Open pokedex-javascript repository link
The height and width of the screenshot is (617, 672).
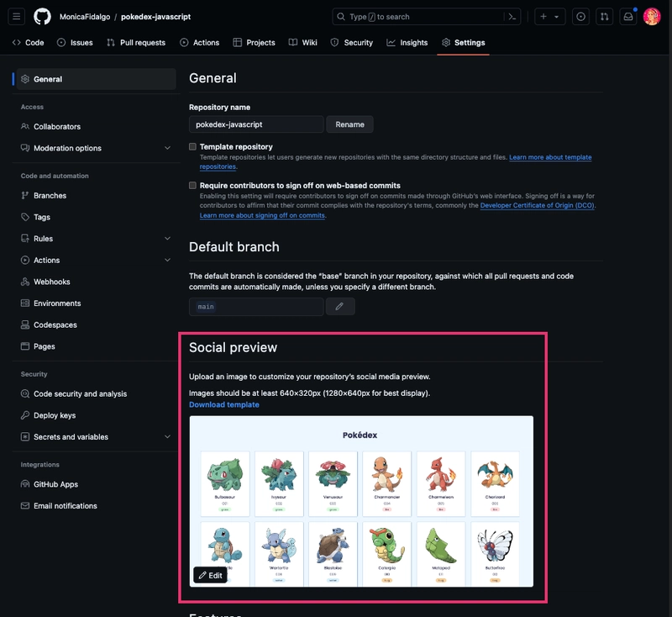[155, 17]
